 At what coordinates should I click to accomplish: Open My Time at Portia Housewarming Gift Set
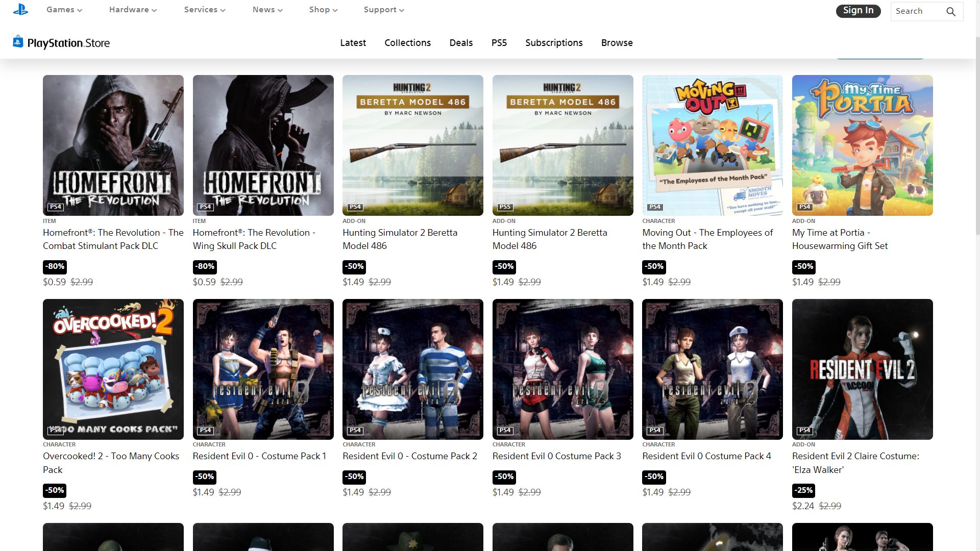click(x=840, y=239)
